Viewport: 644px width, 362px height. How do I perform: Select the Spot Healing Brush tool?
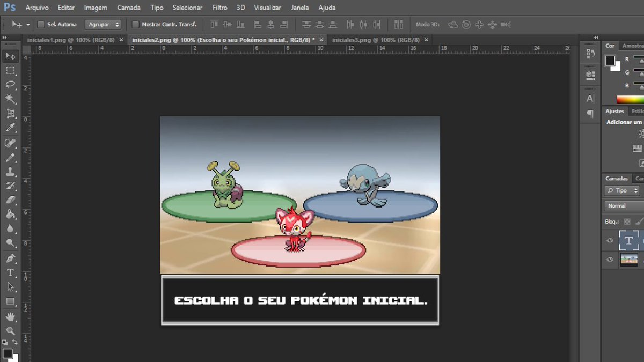10,143
